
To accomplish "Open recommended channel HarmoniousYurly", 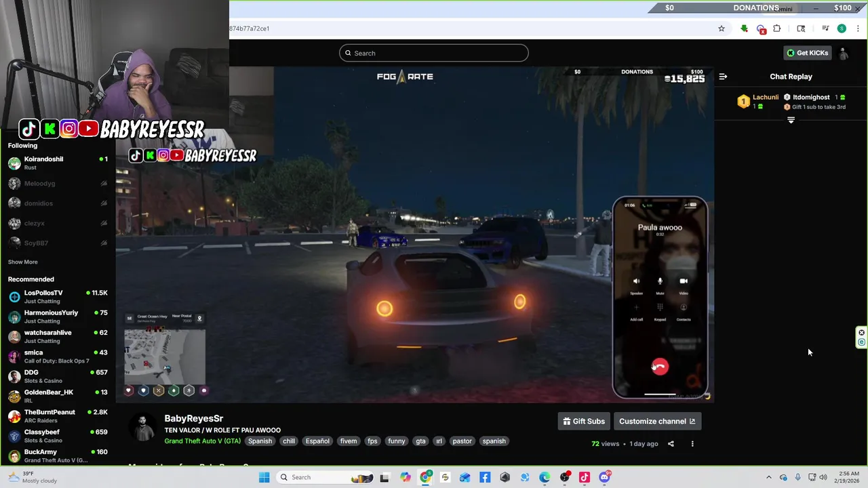I will 58,317.
